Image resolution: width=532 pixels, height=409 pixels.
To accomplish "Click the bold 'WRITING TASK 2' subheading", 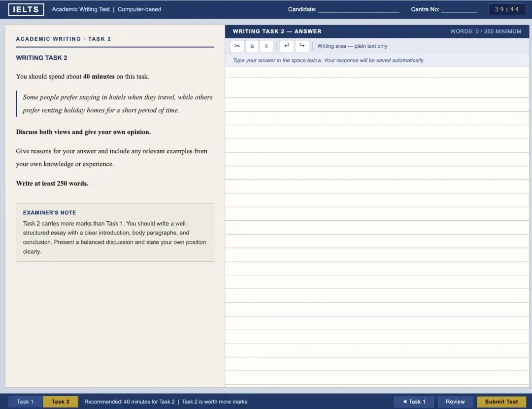I will point(41,58).
